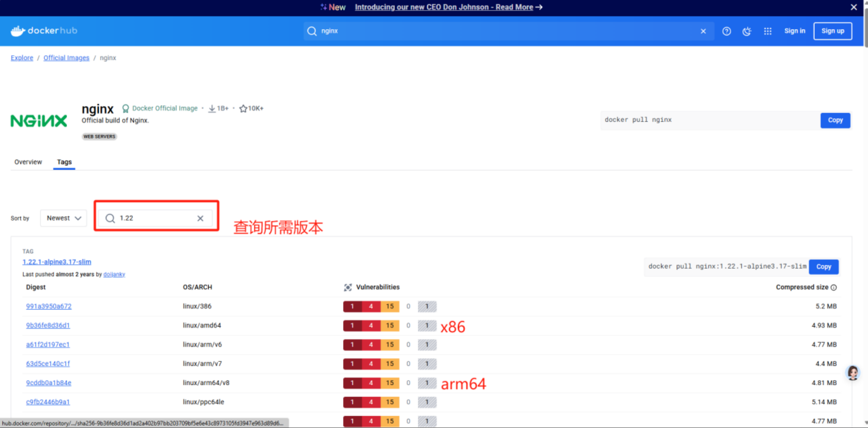This screenshot has height=428, width=868.
Task: Click the NGINX logo image
Action: click(x=39, y=121)
